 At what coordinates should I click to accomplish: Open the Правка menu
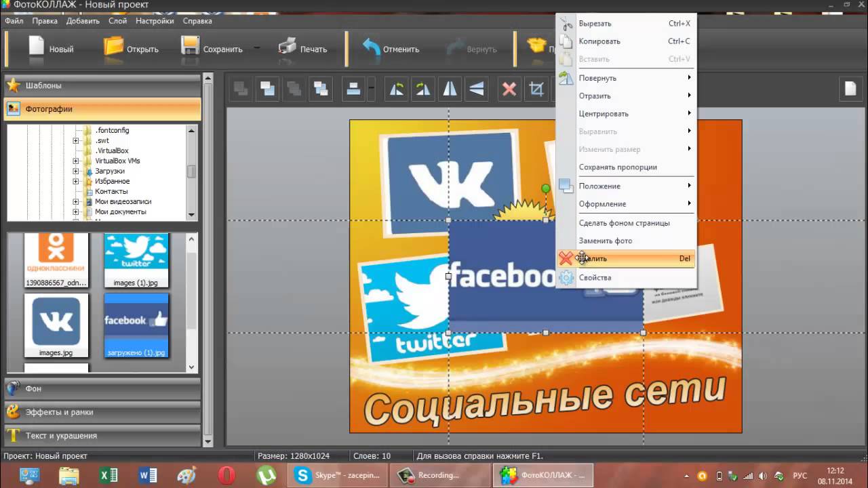point(45,21)
